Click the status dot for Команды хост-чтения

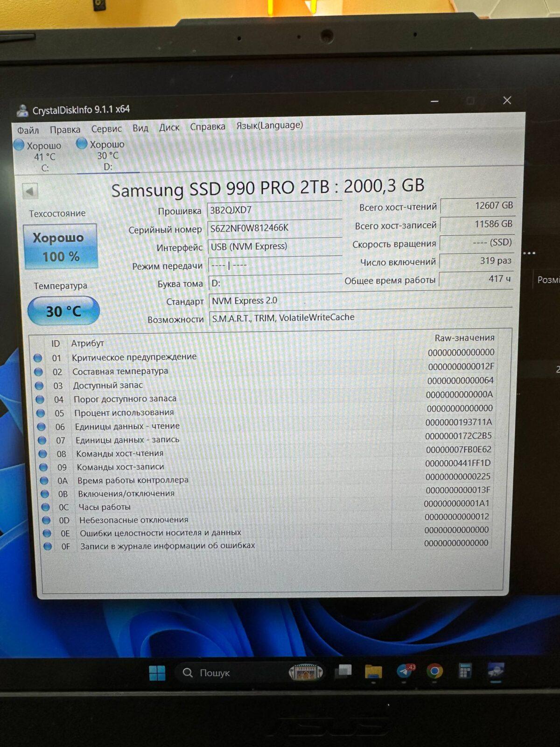pos(43,454)
